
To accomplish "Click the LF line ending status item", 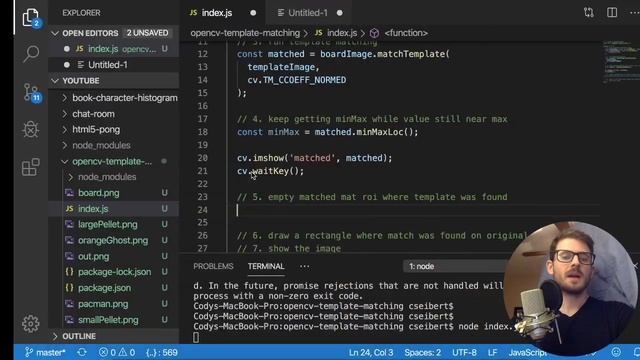I will (492, 352).
